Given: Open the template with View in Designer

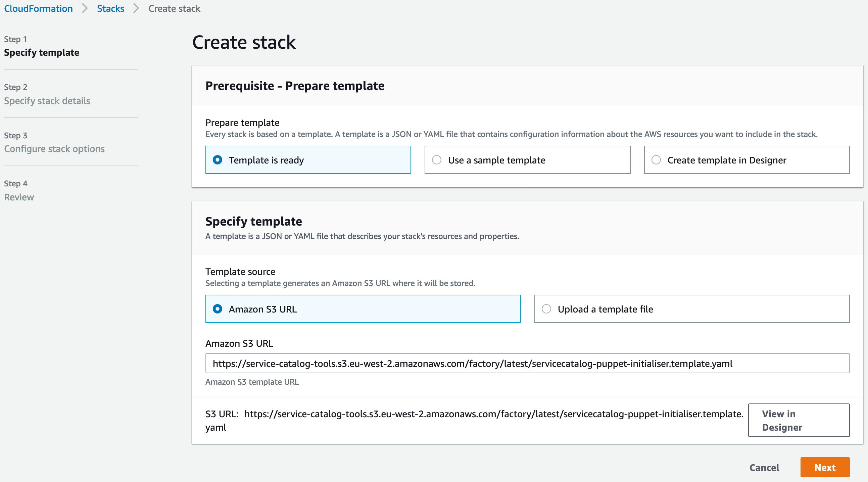Looking at the screenshot, I should point(799,420).
